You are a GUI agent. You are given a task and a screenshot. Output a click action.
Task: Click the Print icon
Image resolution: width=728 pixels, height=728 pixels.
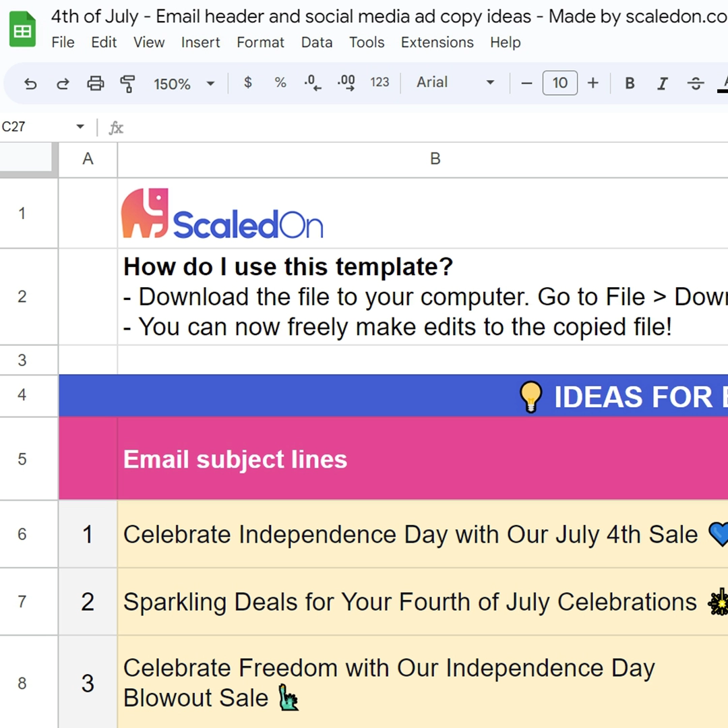coord(95,84)
